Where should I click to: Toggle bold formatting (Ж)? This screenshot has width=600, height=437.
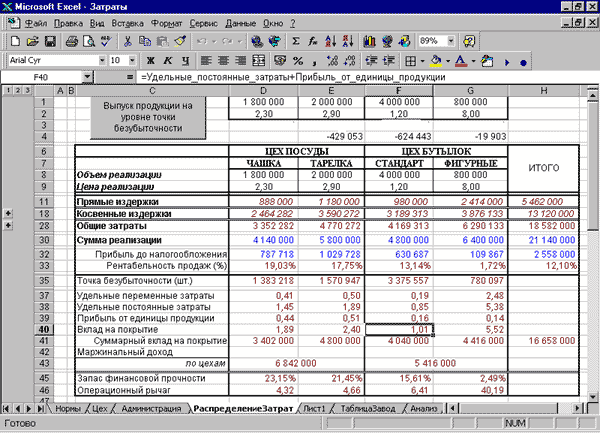coord(150,61)
